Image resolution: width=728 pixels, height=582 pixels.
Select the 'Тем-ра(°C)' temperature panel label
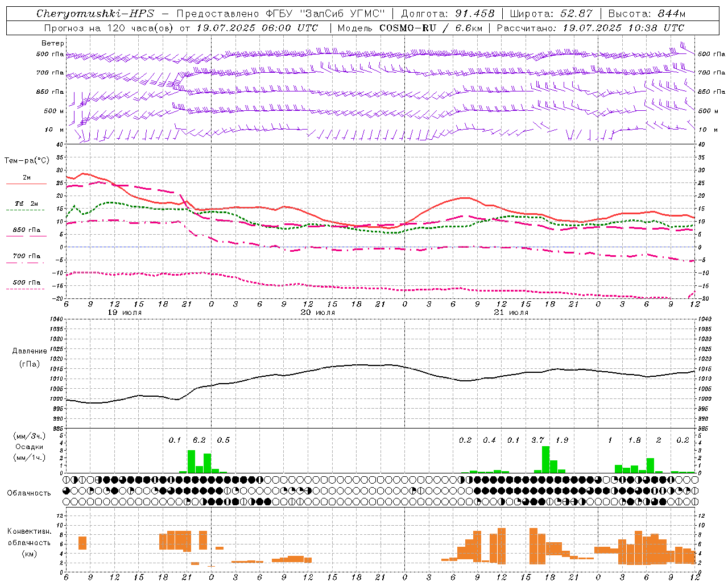[27, 161]
